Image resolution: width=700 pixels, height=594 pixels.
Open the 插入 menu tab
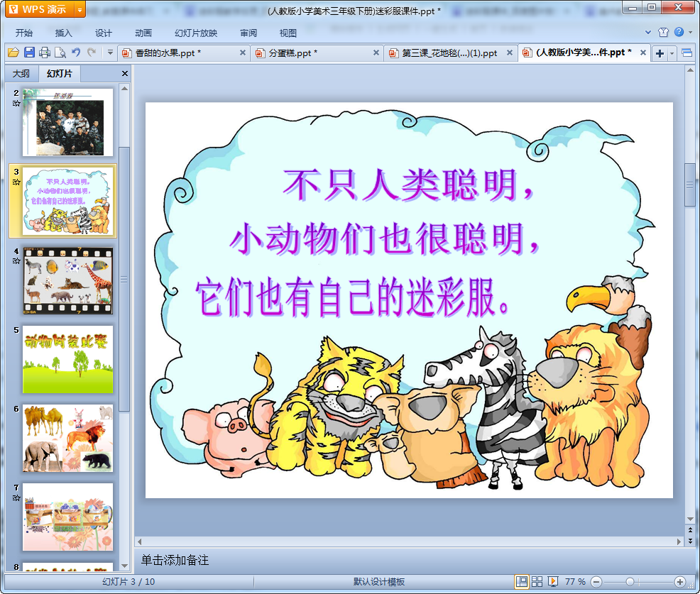[63, 33]
